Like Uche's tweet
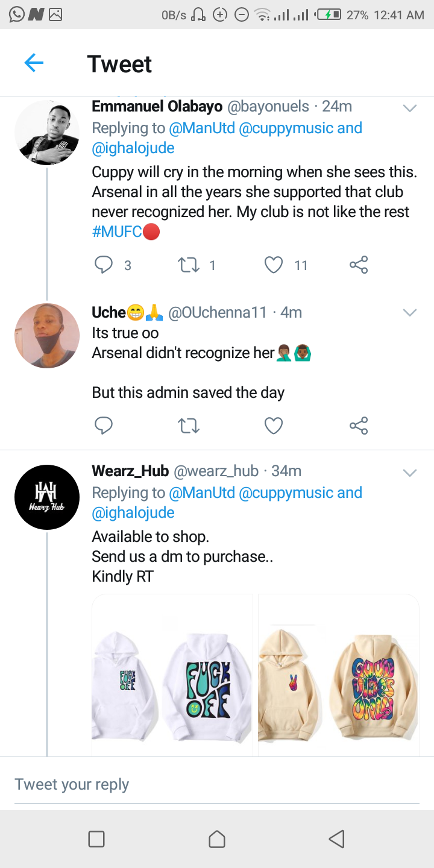The height and width of the screenshot is (868, 434). (x=274, y=426)
